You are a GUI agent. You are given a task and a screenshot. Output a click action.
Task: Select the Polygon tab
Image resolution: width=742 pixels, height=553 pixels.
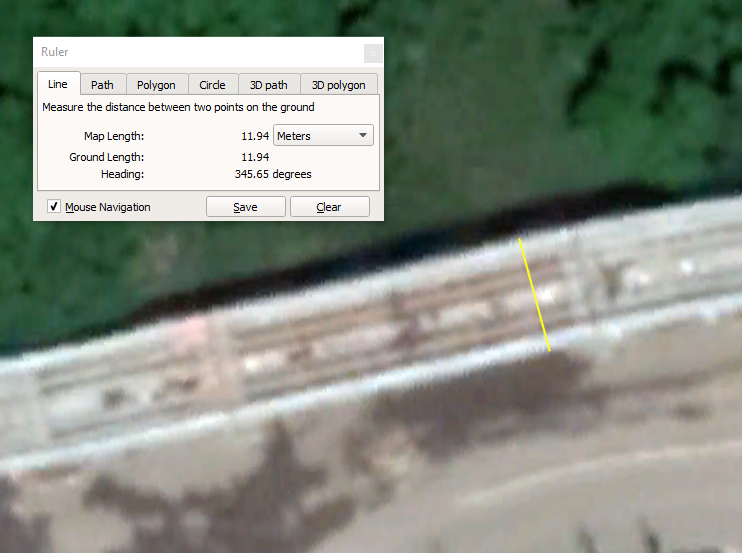157,85
